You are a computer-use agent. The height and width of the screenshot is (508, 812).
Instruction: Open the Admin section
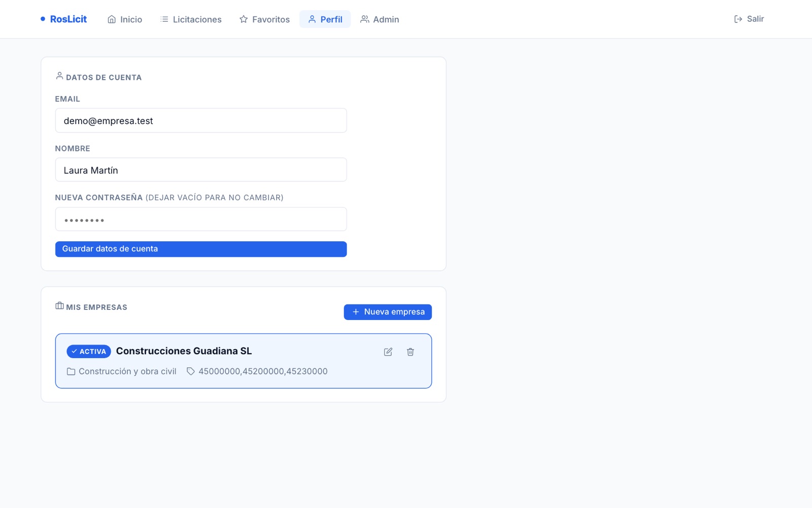tap(380, 19)
